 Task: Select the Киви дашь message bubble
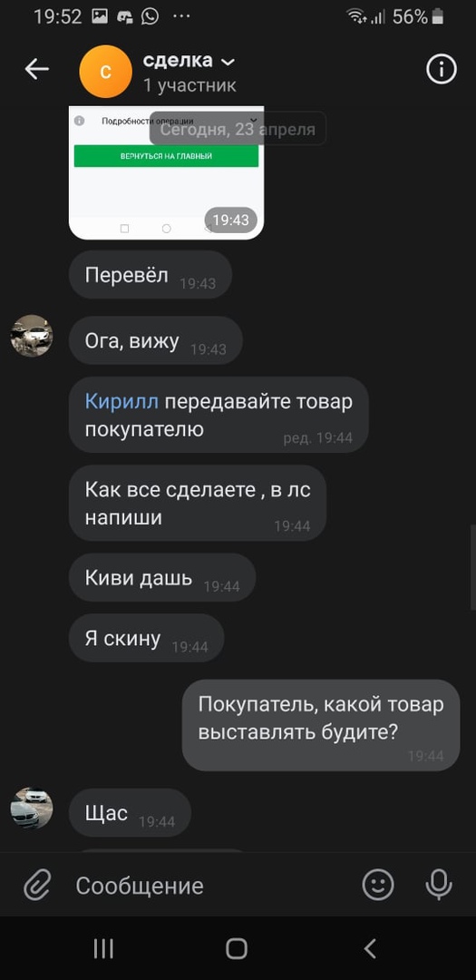coord(162,577)
